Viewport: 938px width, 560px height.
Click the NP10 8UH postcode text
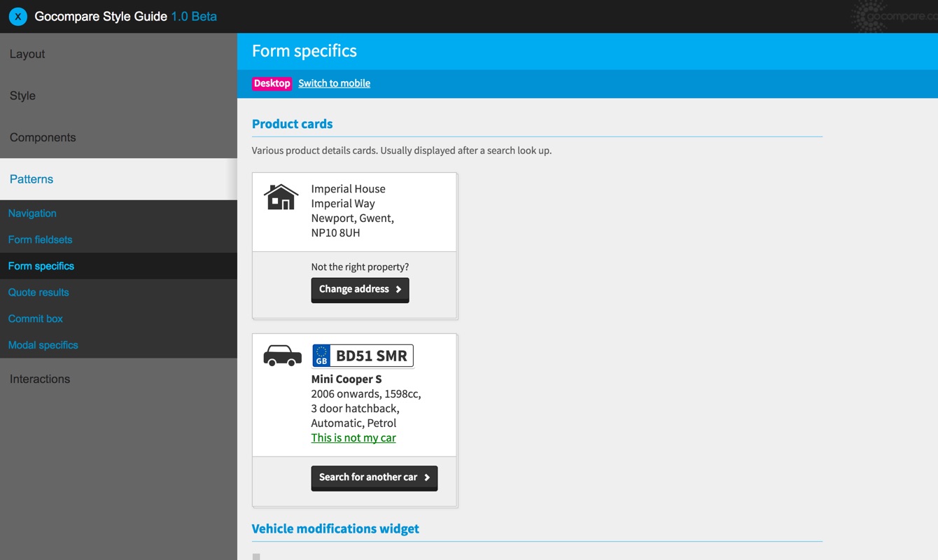click(x=335, y=232)
